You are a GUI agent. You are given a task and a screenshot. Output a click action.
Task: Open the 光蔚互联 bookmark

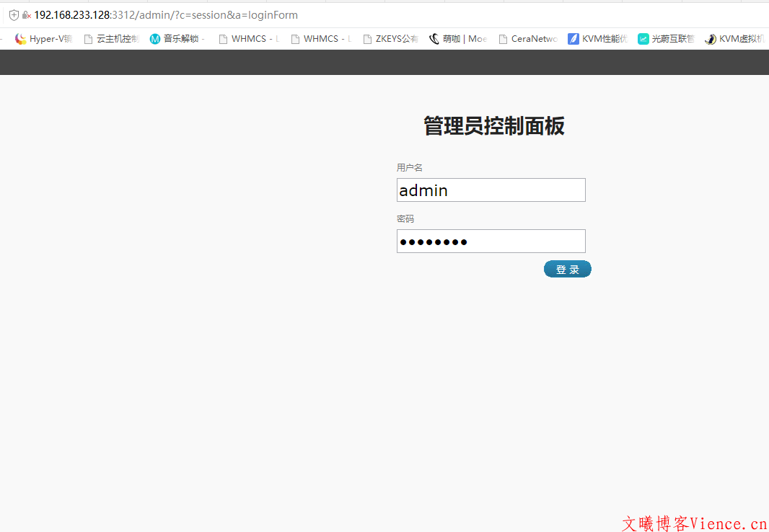click(x=665, y=39)
